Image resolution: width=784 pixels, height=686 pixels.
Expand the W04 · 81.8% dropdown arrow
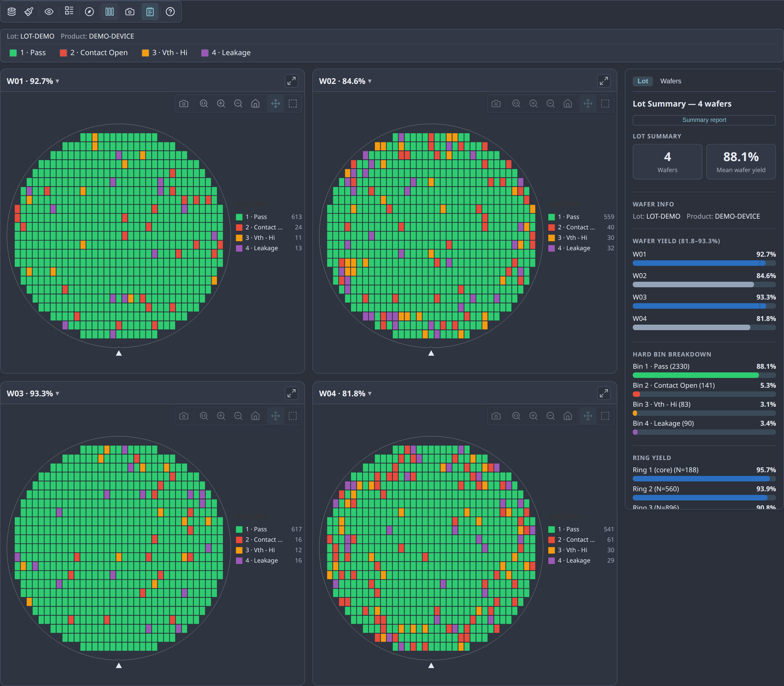click(370, 394)
